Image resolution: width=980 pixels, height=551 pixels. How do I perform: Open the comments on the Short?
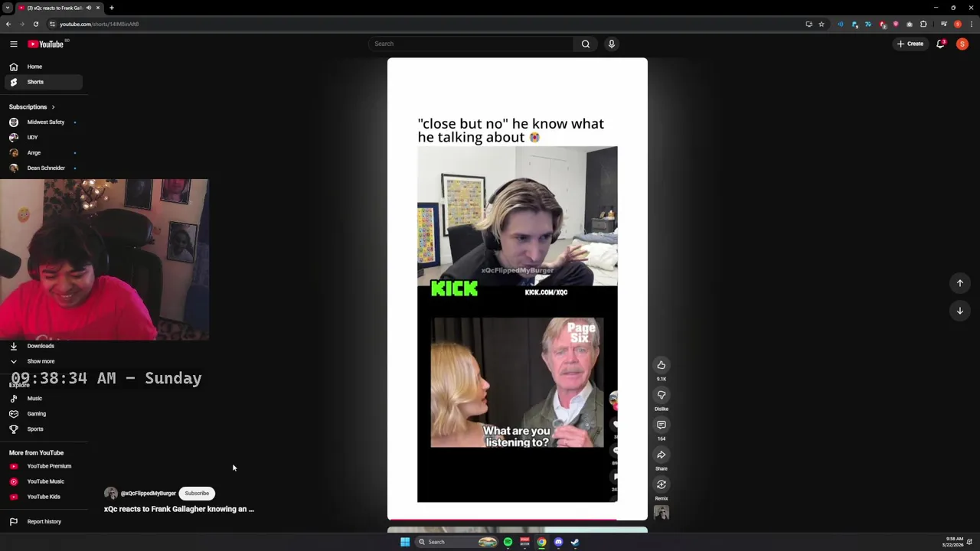[x=661, y=425]
